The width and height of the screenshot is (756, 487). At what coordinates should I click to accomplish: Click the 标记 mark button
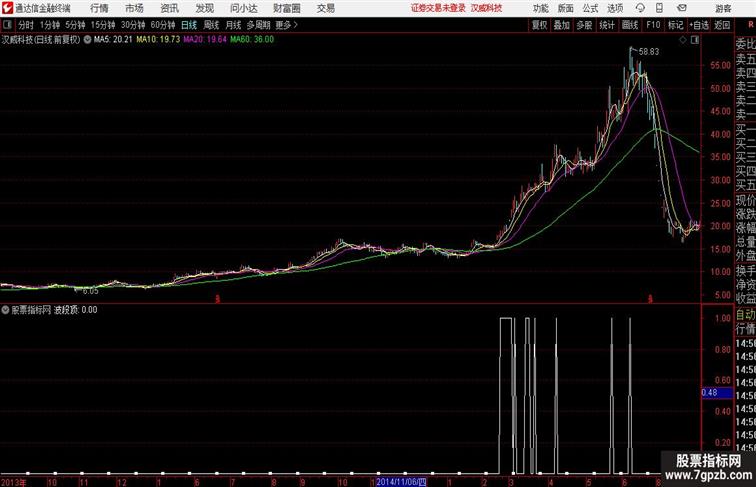(675, 25)
